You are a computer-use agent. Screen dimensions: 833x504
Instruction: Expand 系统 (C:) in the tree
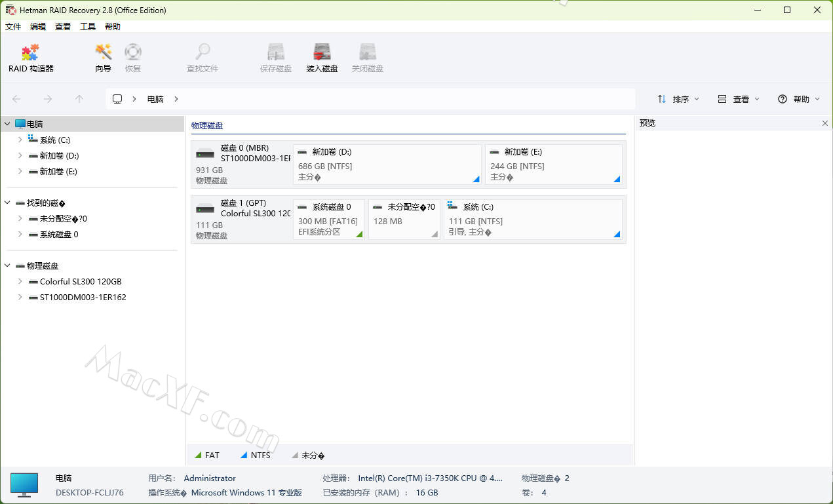click(20, 140)
